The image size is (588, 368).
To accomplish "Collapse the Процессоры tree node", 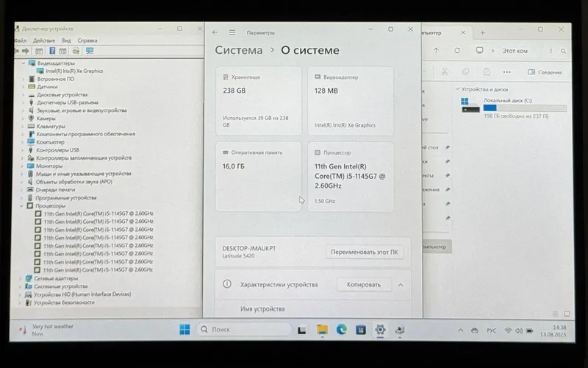I will pos(22,206).
